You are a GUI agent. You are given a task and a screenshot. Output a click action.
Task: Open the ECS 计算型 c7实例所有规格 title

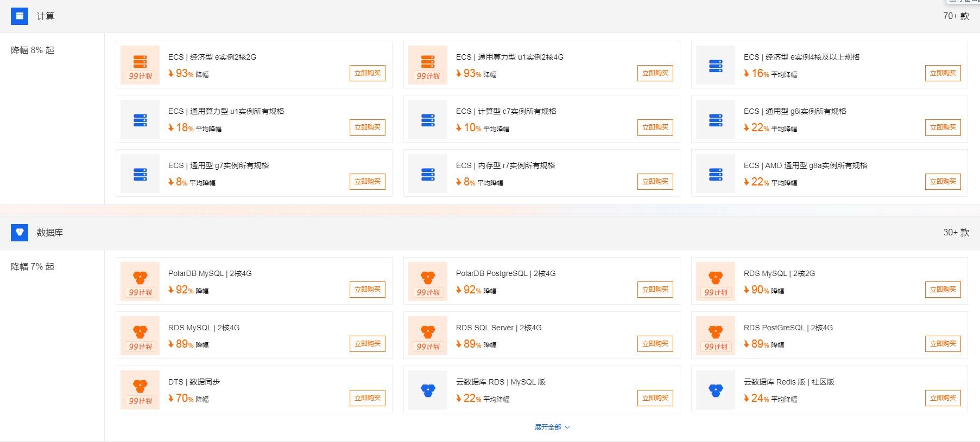tap(506, 111)
